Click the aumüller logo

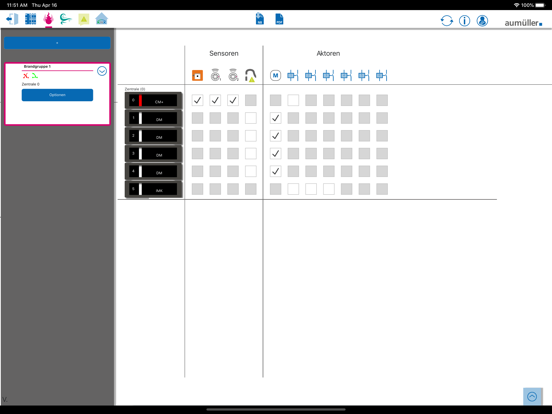click(523, 23)
